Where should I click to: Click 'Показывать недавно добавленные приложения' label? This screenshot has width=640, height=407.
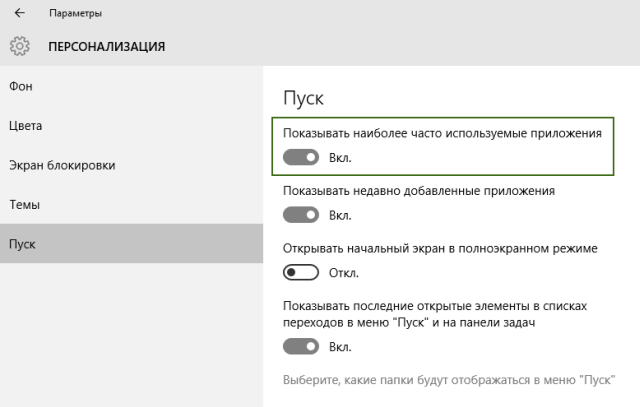pos(419,191)
